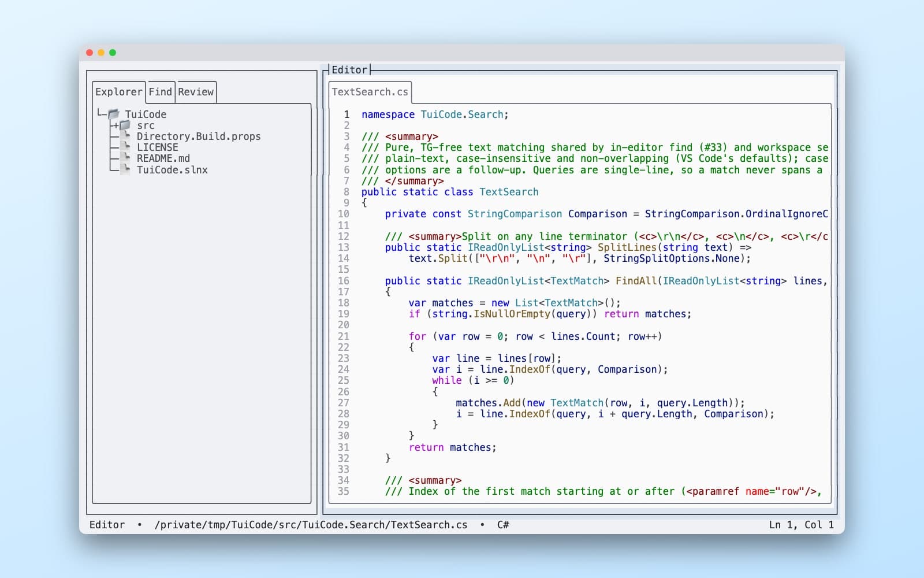Select the TextSearch.cs editor tab
This screenshot has width=924, height=578.
click(x=370, y=92)
